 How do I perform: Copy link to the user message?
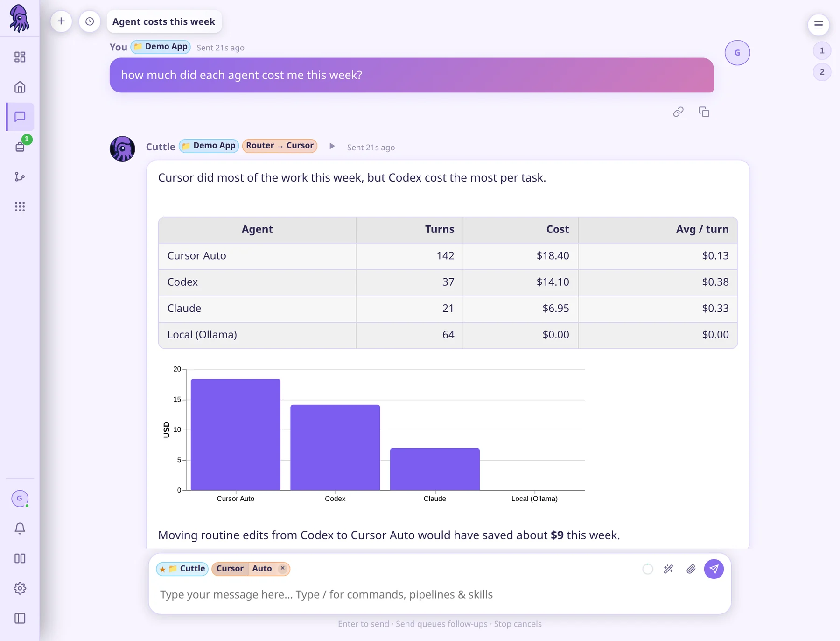(x=678, y=112)
